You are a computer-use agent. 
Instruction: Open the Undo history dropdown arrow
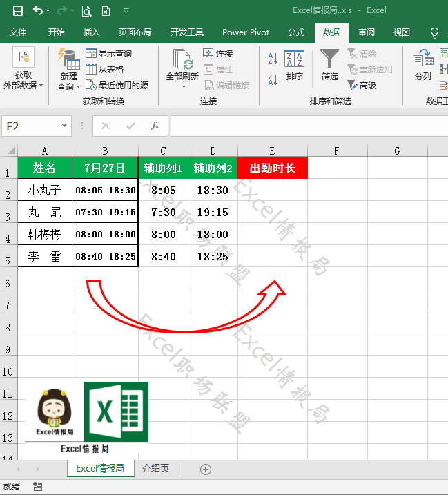coord(48,11)
